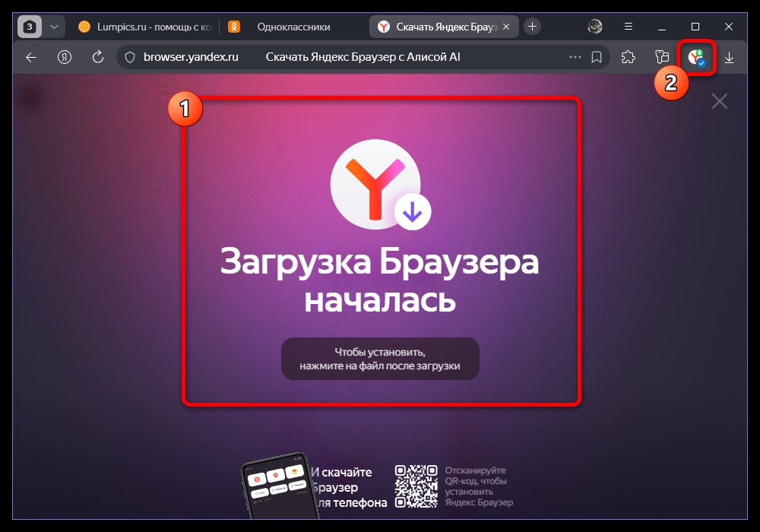Reload the current page
The width and height of the screenshot is (760, 532).
click(98, 57)
